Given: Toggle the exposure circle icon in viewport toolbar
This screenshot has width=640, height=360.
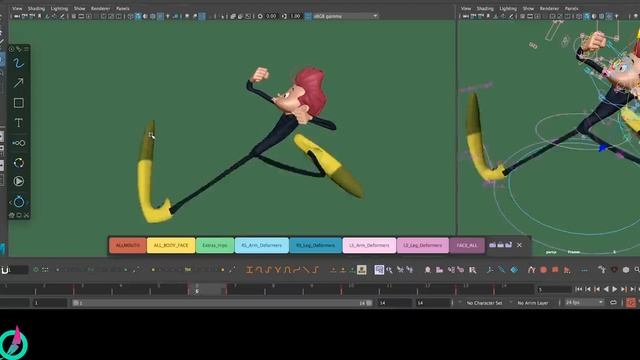Looking at the screenshot, I should tap(260, 16).
